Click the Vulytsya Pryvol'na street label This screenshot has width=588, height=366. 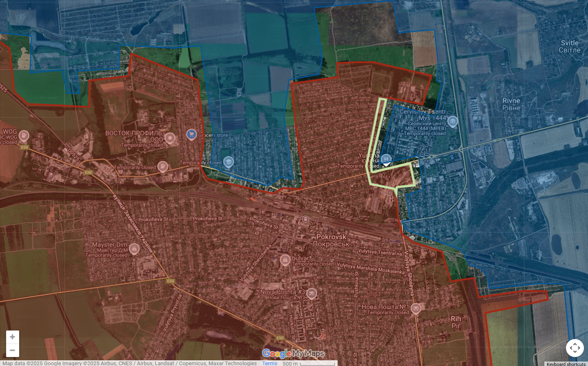coord(172,313)
